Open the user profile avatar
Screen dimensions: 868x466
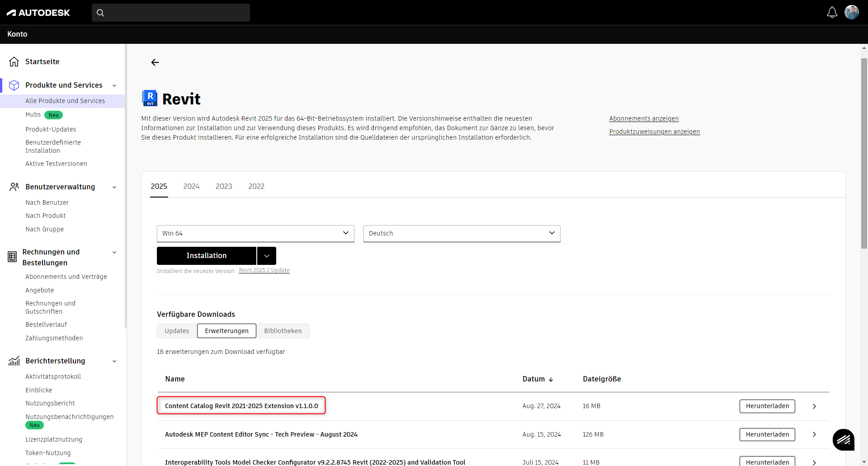point(852,12)
